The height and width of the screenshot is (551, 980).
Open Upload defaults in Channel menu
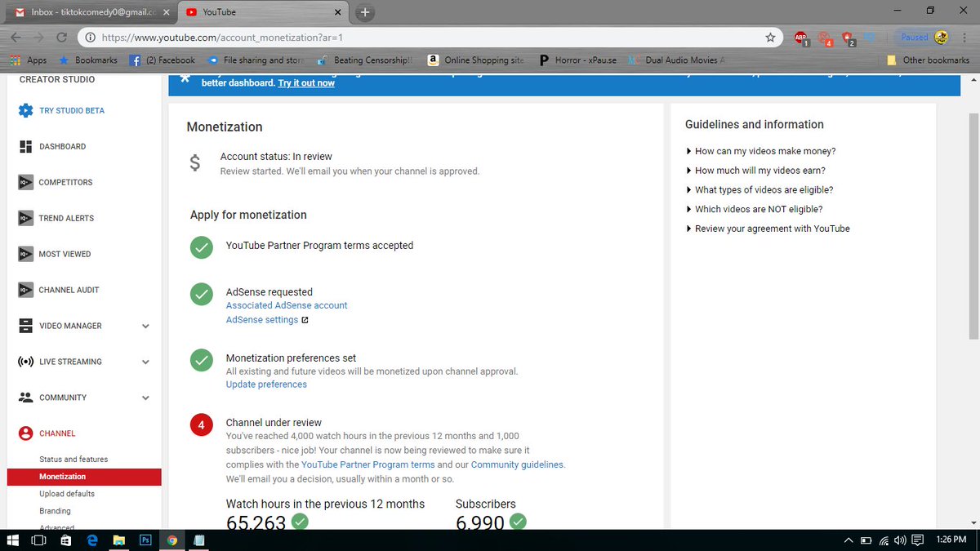pyautogui.click(x=67, y=494)
